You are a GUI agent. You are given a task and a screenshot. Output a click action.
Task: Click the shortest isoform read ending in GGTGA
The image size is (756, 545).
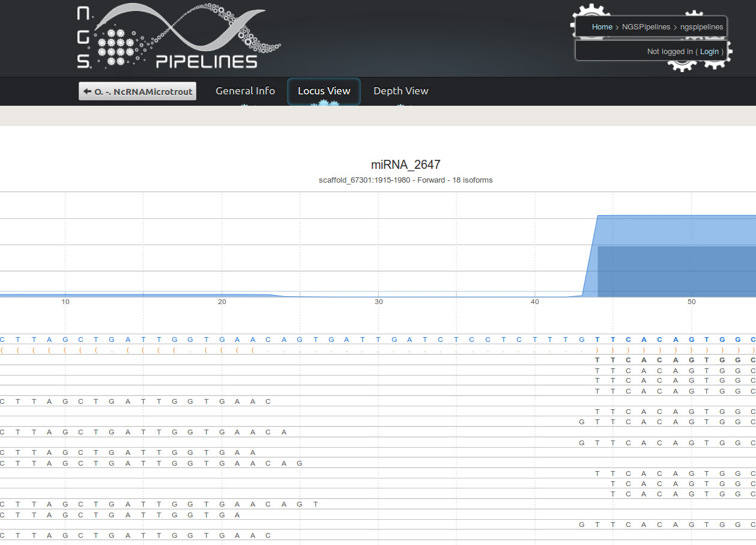coord(121,515)
